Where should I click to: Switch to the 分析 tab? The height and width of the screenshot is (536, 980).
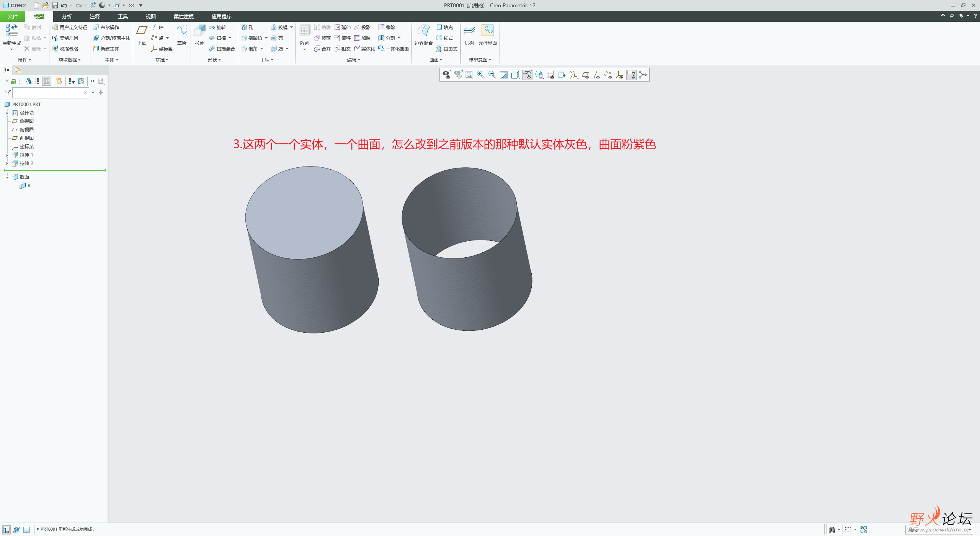[67, 16]
